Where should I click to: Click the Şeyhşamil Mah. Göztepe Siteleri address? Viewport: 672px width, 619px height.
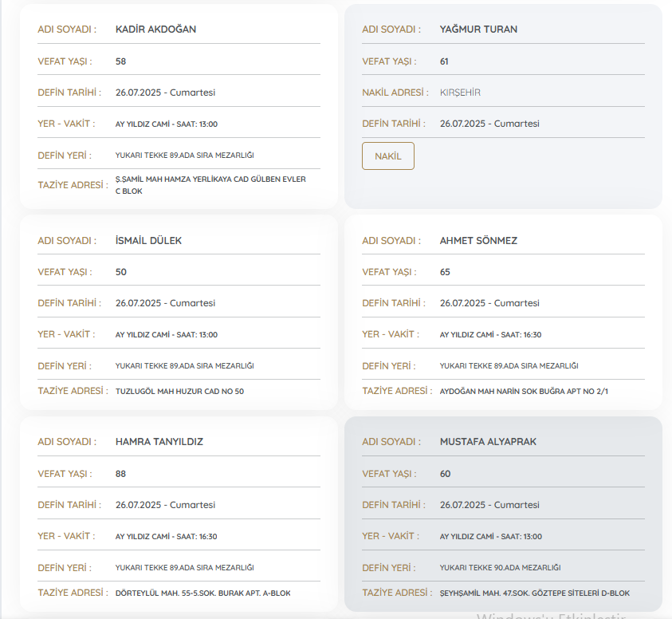click(534, 593)
